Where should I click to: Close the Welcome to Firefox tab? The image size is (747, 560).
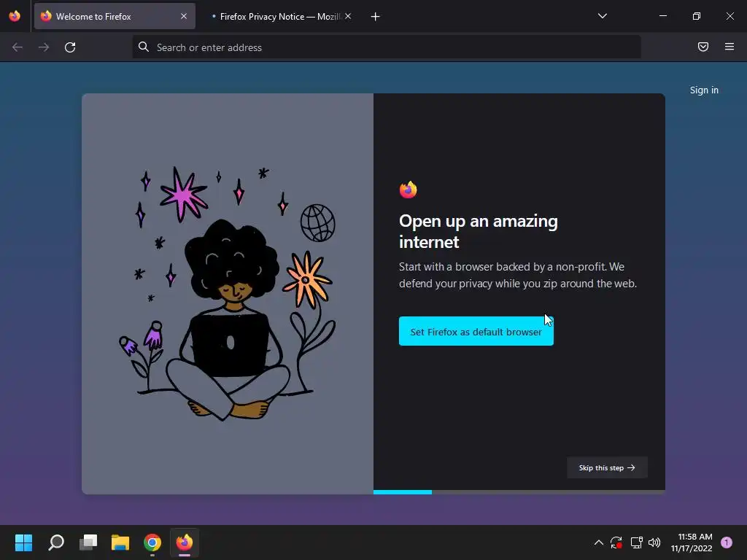point(184,16)
